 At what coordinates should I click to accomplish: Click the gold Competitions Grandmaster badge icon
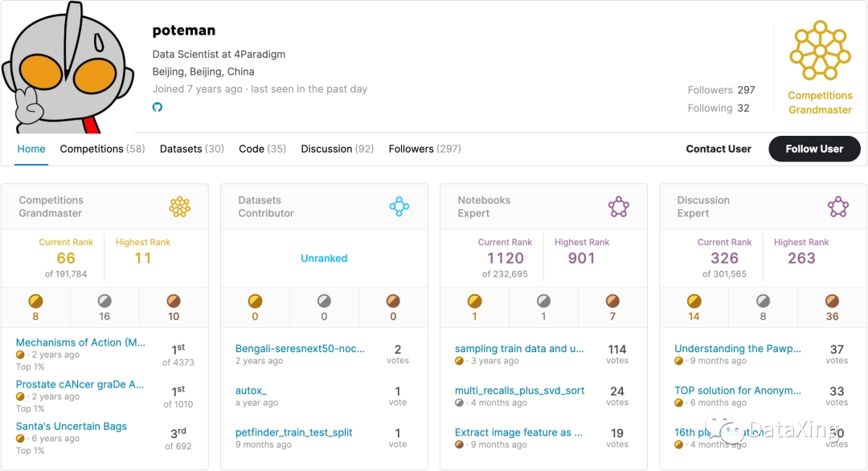pos(819,50)
